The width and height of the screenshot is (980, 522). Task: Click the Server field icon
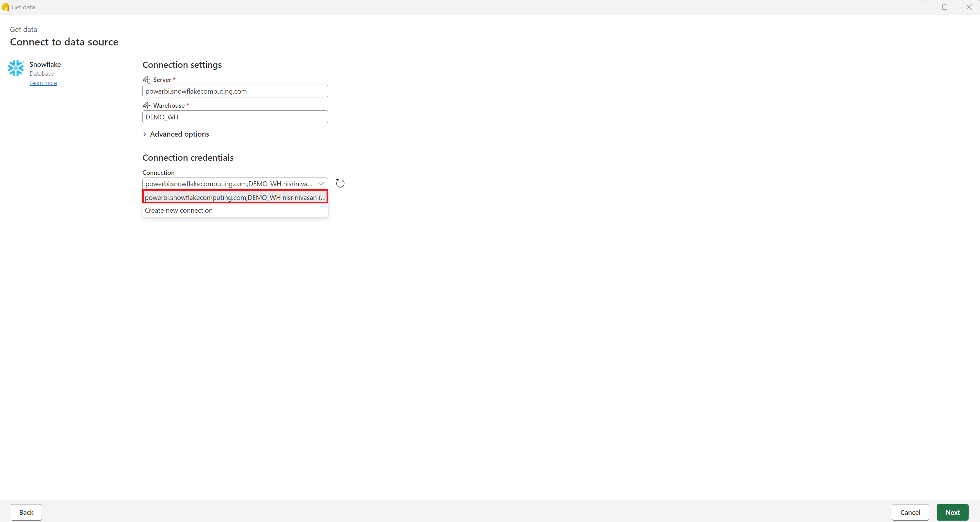[x=146, y=79]
